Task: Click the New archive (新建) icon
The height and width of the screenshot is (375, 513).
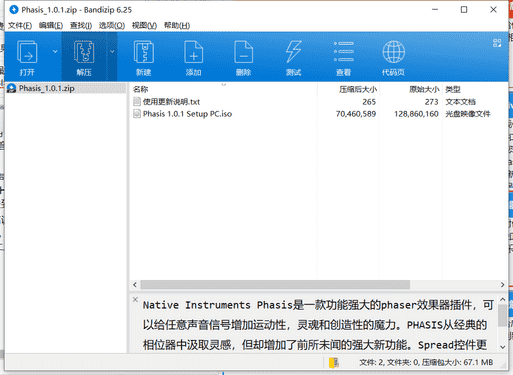Action: (x=144, y=52)
